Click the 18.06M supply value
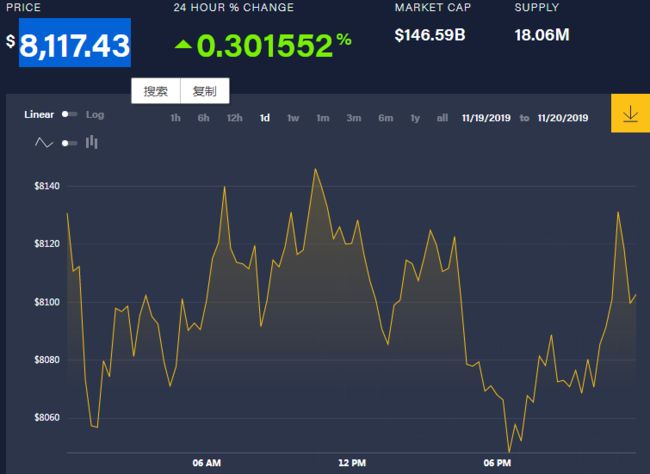Image resolution: width=650 pixels, height=474 pixels. tap(542, 35)
